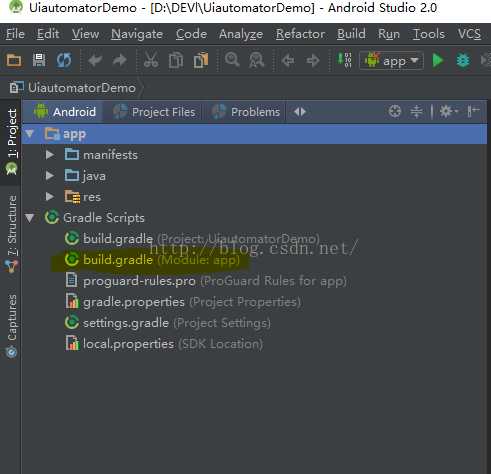Collapse the Gradle Scripts node
Image resolution: width=491 pixels, height=474 pixels.
coord(30,218)
